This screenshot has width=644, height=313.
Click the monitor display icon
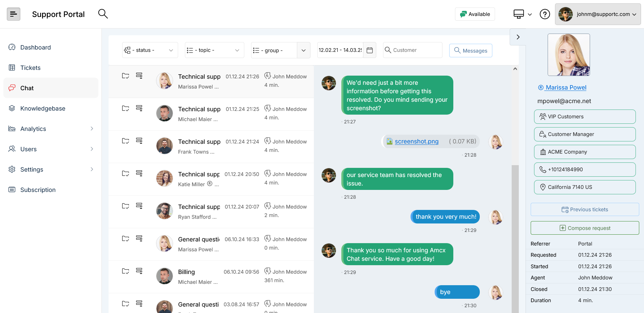point(519,14)
